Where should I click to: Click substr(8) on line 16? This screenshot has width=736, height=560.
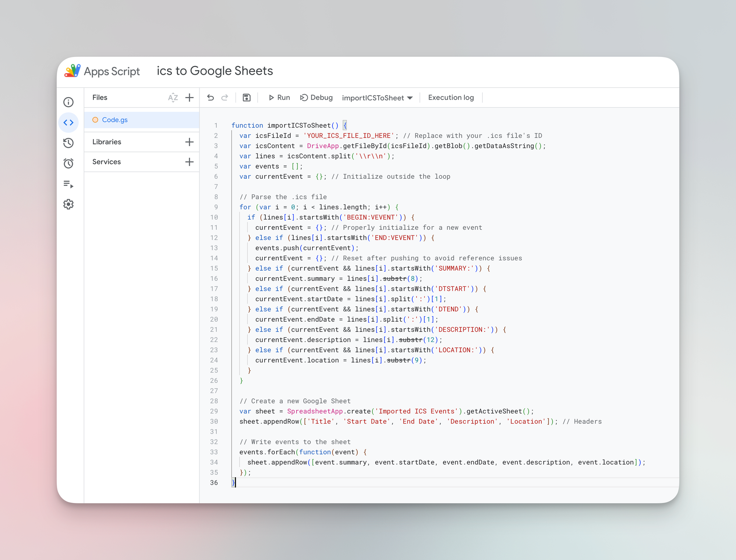coord(401,279)
